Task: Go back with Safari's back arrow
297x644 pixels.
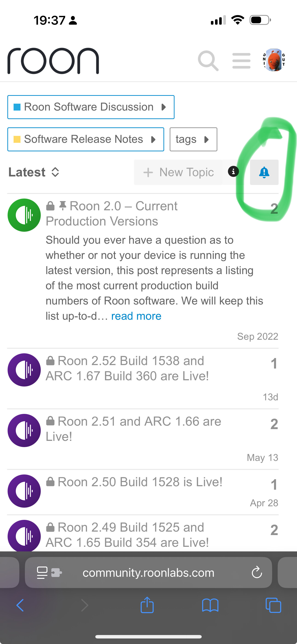Action: [20, 605]
